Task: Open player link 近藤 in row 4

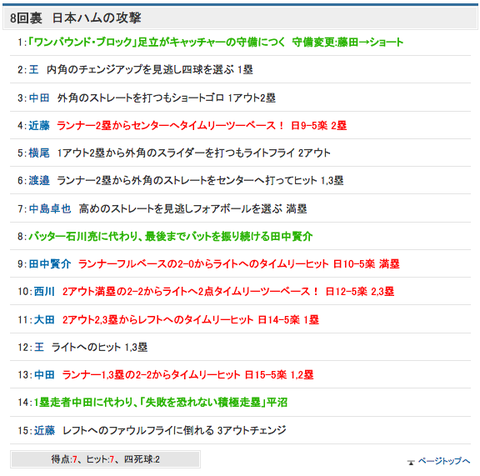Action: (39, 125)
